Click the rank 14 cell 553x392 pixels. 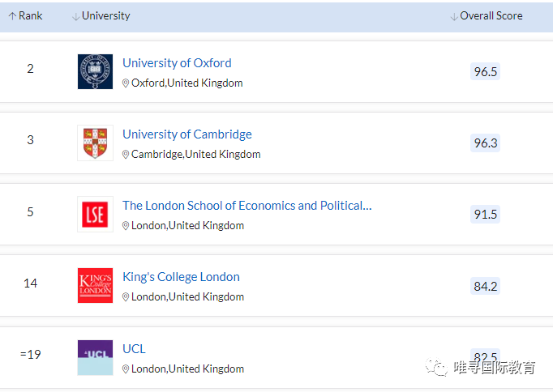tap(31, 283)
